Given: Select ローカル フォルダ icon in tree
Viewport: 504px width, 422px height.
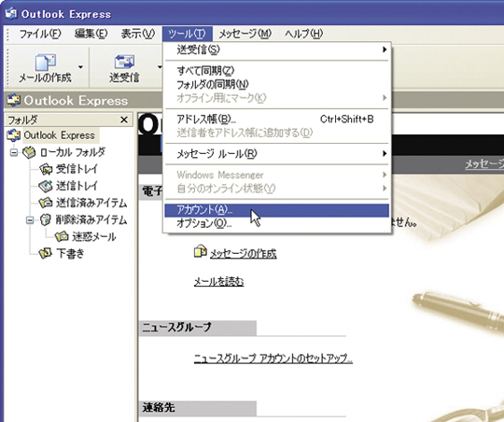Looking at the screenshot, I should tap(29, 152).
